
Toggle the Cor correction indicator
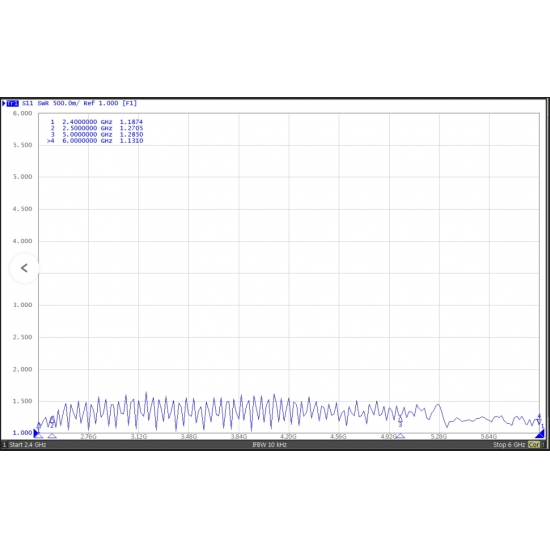[x=534, y=445]
